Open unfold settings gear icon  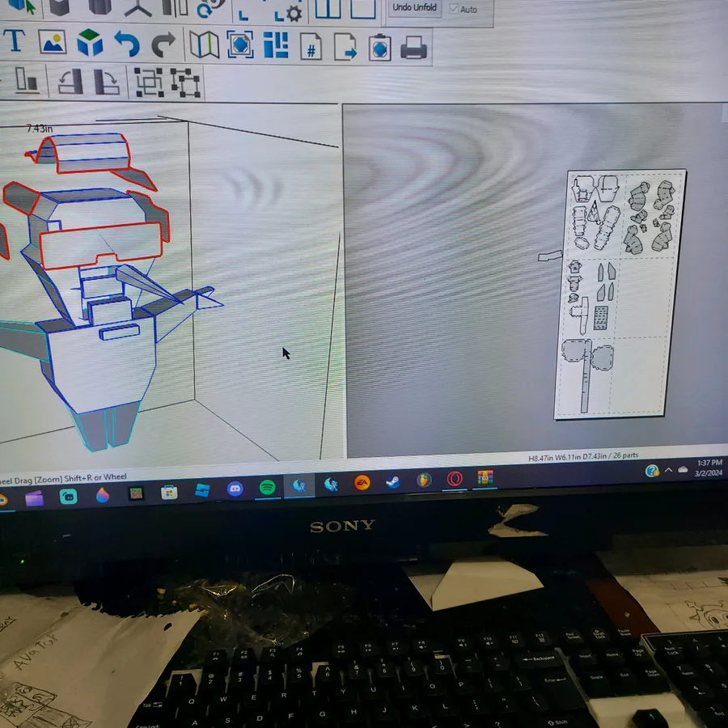[288, 13]
